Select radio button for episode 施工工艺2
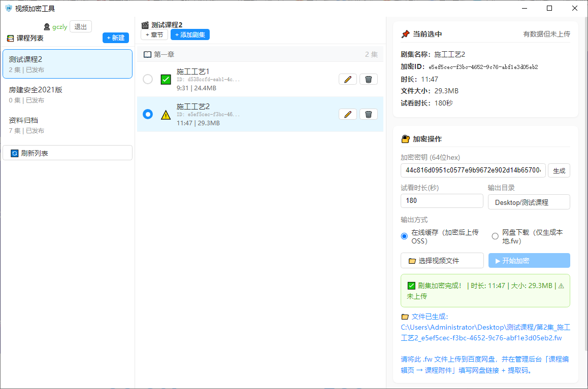 point(148,114)
